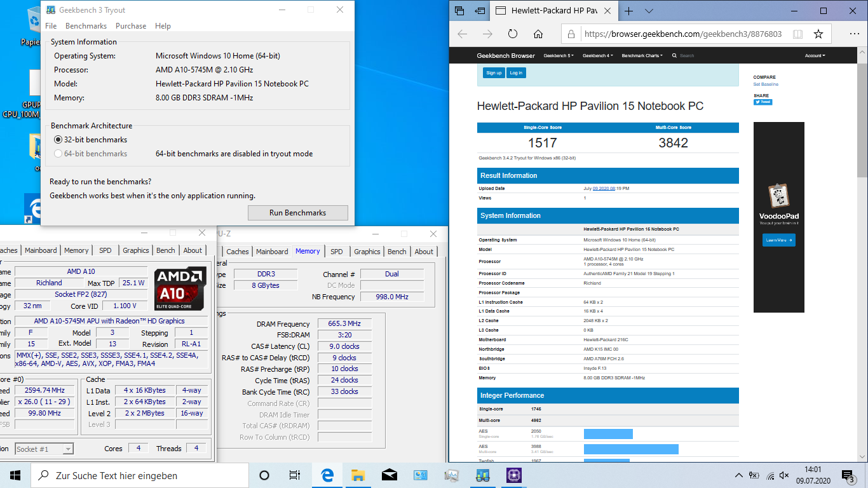This screenshot has height=488, width=868.
Task: Close the Hewlett-Packard HP Pavilion browser tab
Action: click(608, 11)
